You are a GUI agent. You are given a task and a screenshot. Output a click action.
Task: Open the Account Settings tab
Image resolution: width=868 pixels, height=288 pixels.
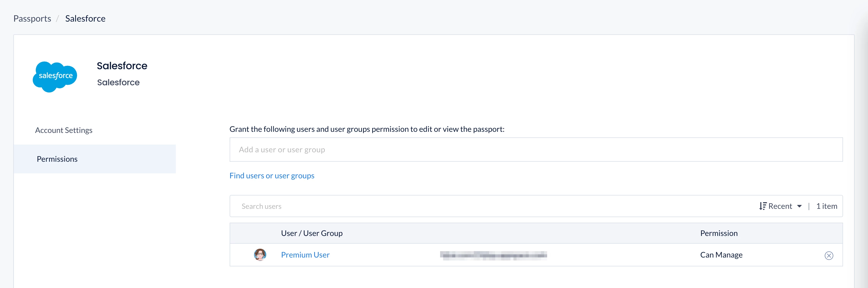(x=64, y=130)
